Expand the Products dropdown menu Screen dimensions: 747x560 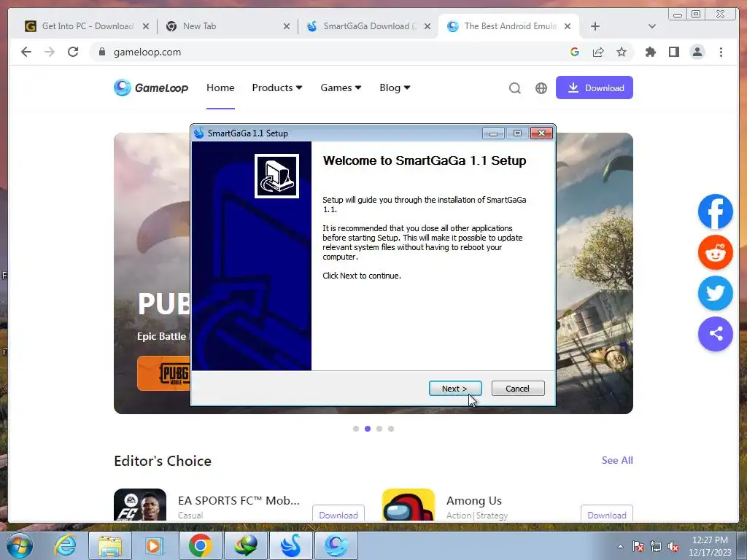pyautogui.click(x=276, y=87)
